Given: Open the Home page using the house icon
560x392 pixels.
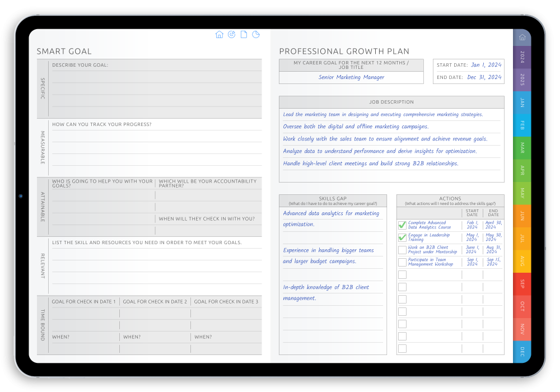Looking at the screenshot, I should point(220,34).
